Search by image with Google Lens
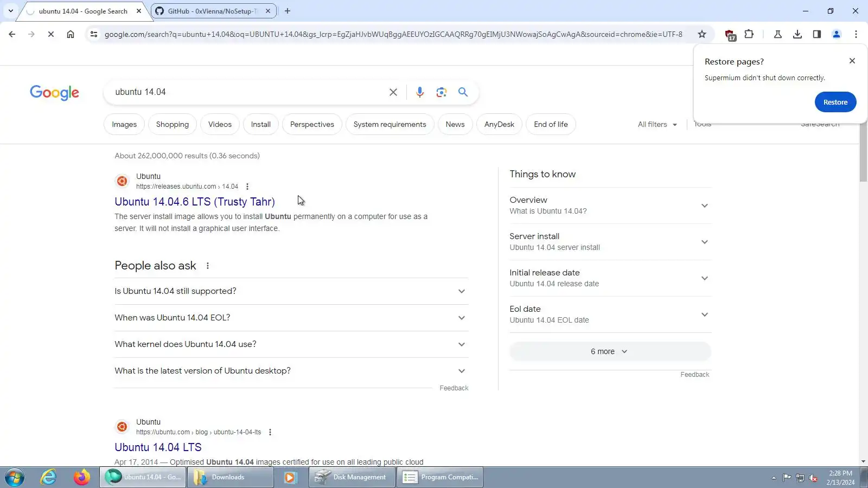The image size is (868, 488). click(442, 92)
